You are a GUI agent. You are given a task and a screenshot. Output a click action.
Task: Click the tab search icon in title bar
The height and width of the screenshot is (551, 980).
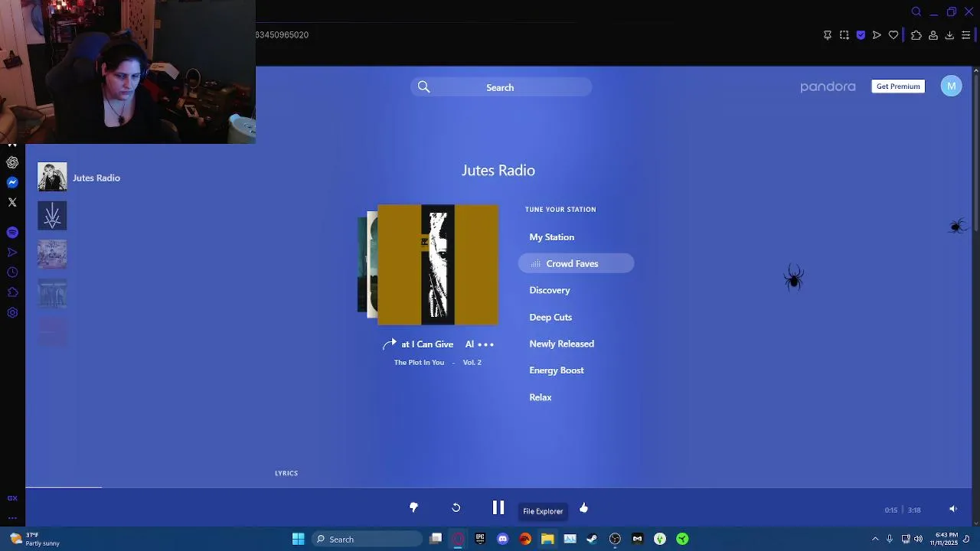pos(916,11)
